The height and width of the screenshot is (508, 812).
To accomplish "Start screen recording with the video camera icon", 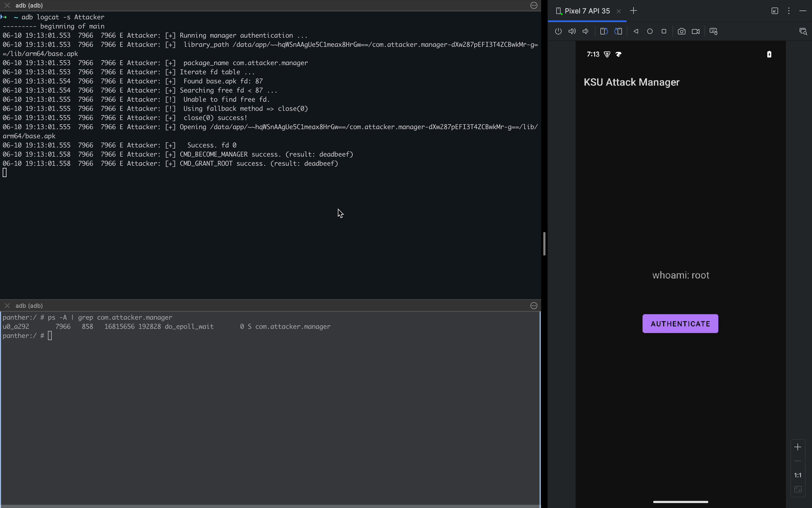I will click(696, 31).
